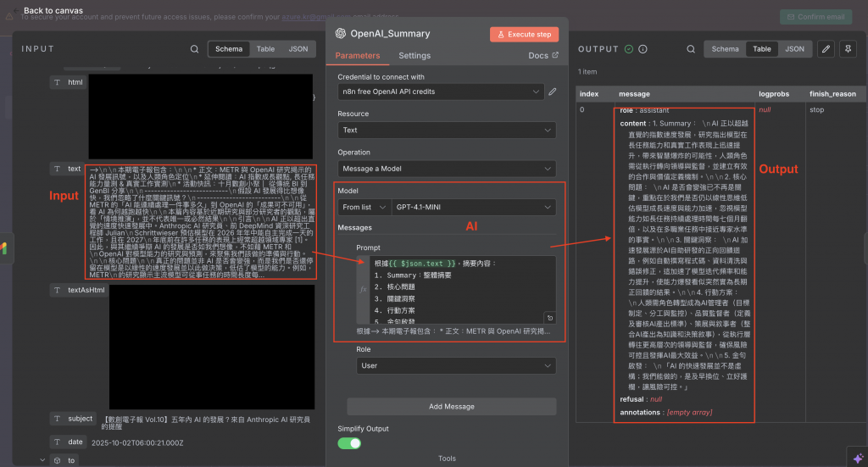
Task: Click the subject field value text
Action: [x=208, y=423]
